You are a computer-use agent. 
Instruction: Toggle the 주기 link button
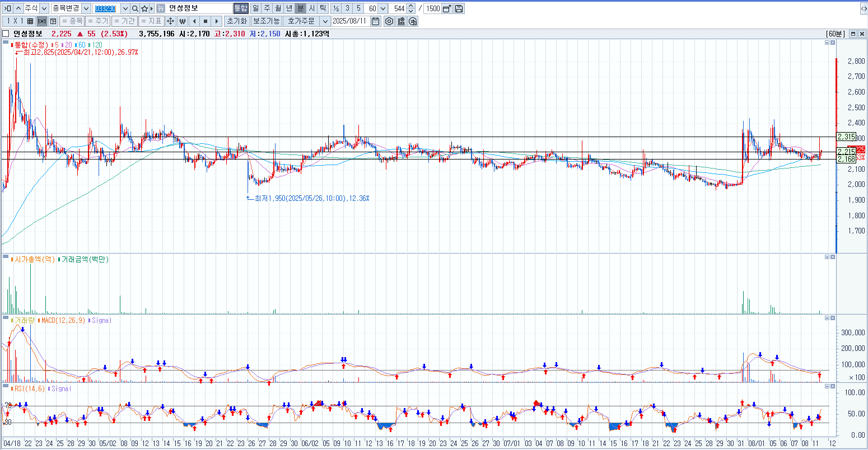click(98, 21)
